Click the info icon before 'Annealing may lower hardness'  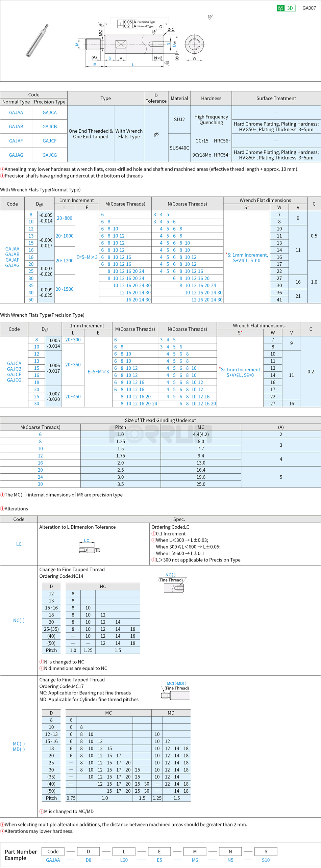click(x=2, y=169)
